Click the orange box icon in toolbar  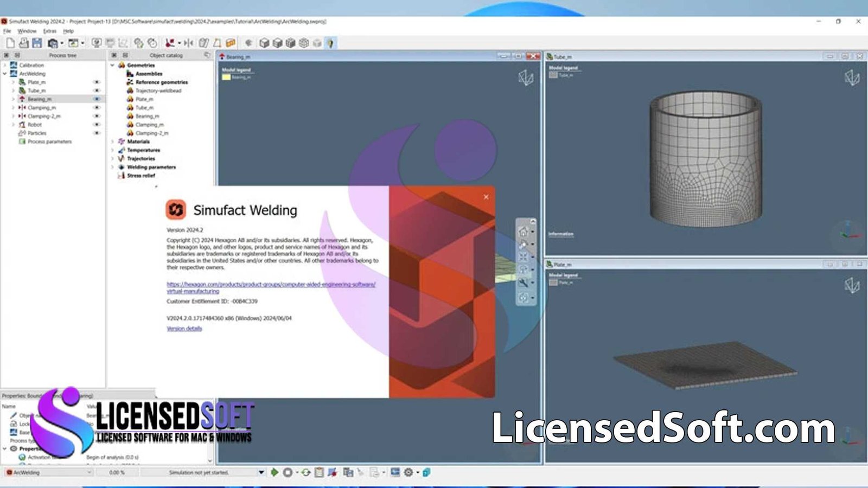(231, 43)
